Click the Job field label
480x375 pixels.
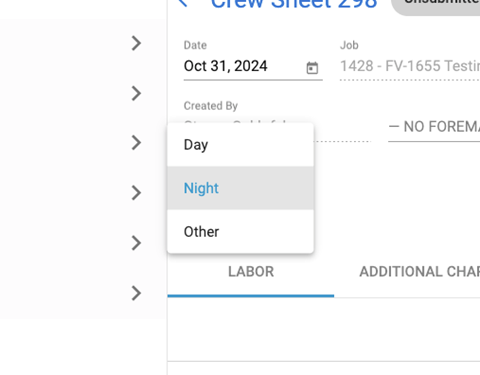point(349,45)
